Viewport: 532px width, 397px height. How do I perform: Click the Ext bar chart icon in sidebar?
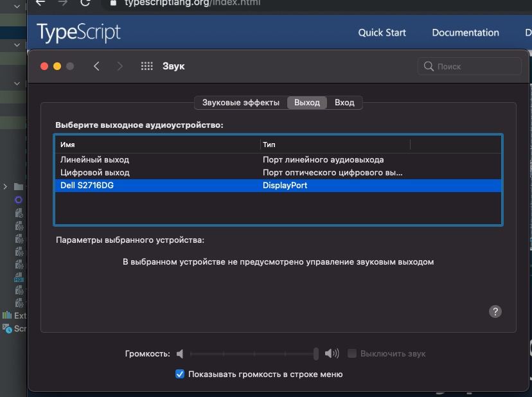click(x=7, y=315)
